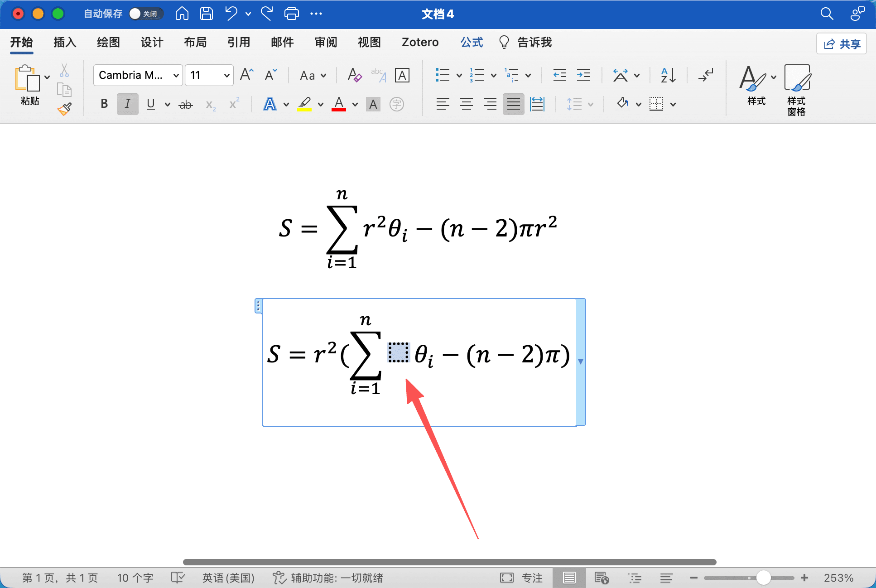Enable subscript formatting
This screenshot has height=588, width=876.
(x=210, y=104)
